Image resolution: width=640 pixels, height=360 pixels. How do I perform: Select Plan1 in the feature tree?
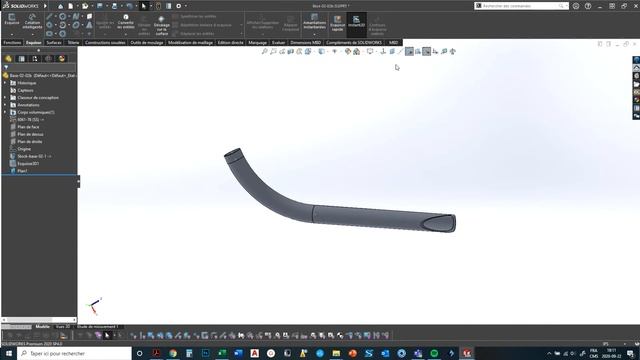(x=22, y=171)
